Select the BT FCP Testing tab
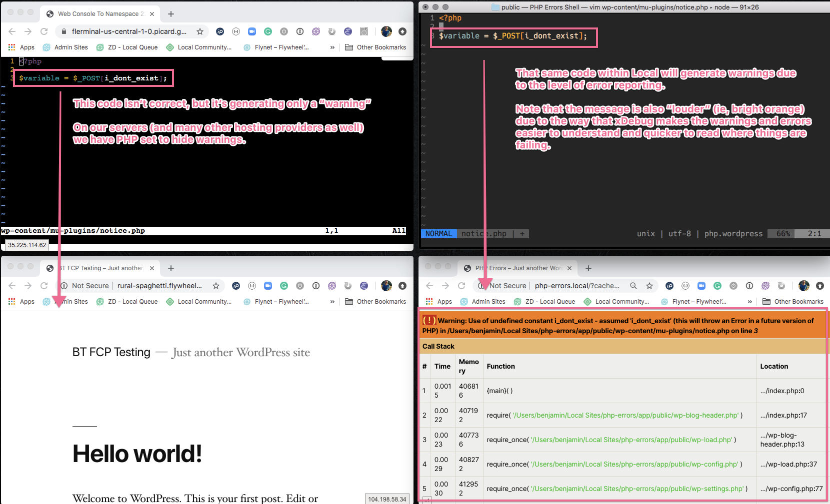The height and width of the screenshot is (504, 830). point(100,268)
